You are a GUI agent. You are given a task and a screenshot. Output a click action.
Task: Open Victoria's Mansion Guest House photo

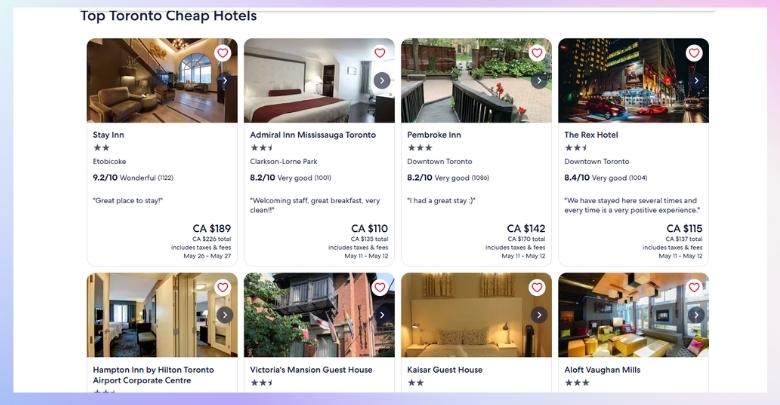point(319,315)
